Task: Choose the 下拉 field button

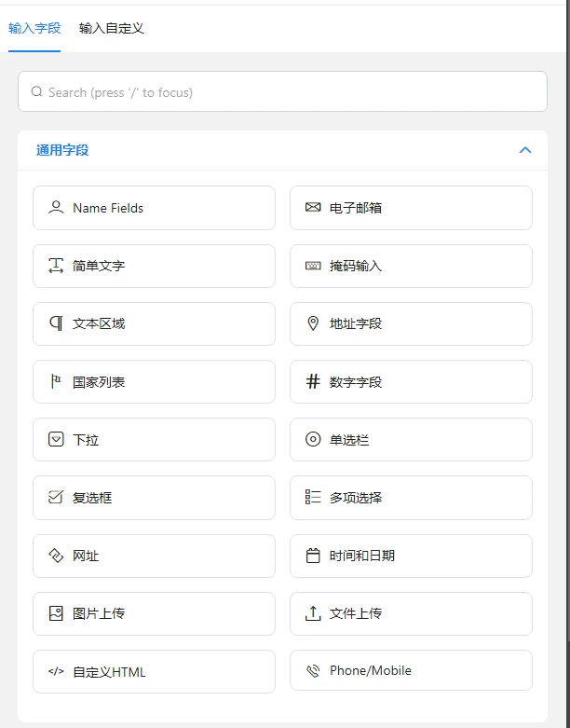Action: point(154,439)
